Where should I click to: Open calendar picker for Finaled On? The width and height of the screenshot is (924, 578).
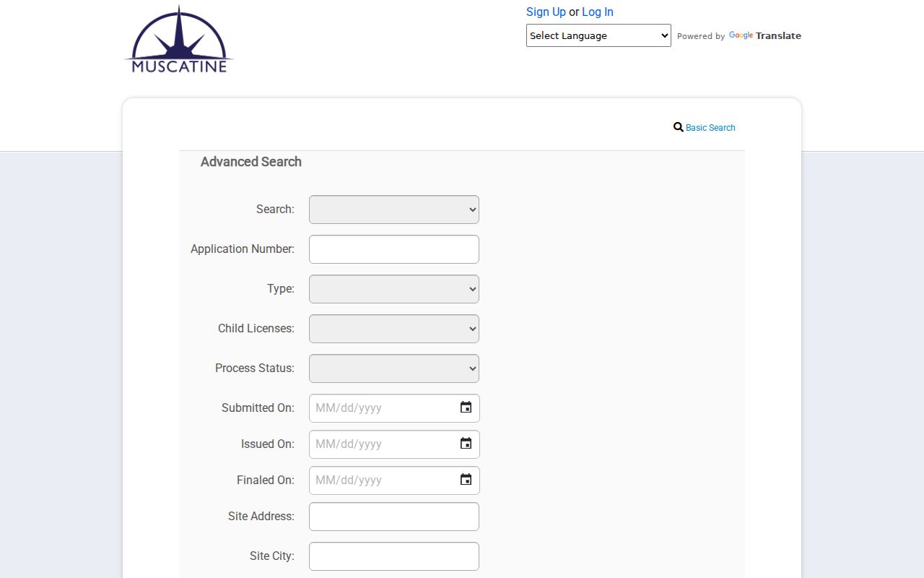tap(466, 480)
